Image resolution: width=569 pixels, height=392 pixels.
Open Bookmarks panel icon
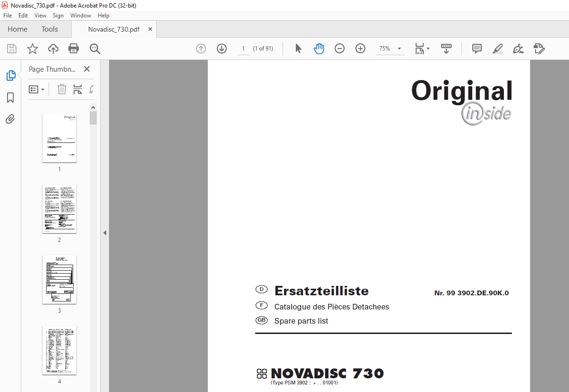(x=10, y=98)
